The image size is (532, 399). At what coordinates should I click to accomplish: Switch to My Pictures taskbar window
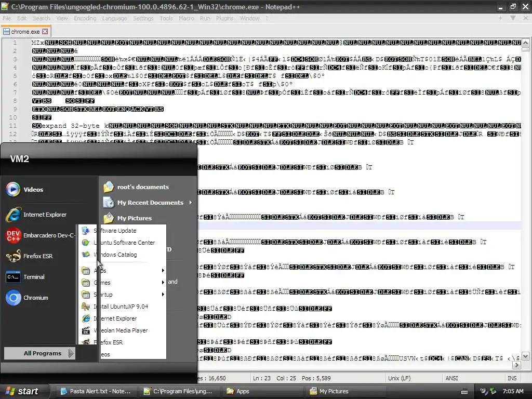pos(344,391)
